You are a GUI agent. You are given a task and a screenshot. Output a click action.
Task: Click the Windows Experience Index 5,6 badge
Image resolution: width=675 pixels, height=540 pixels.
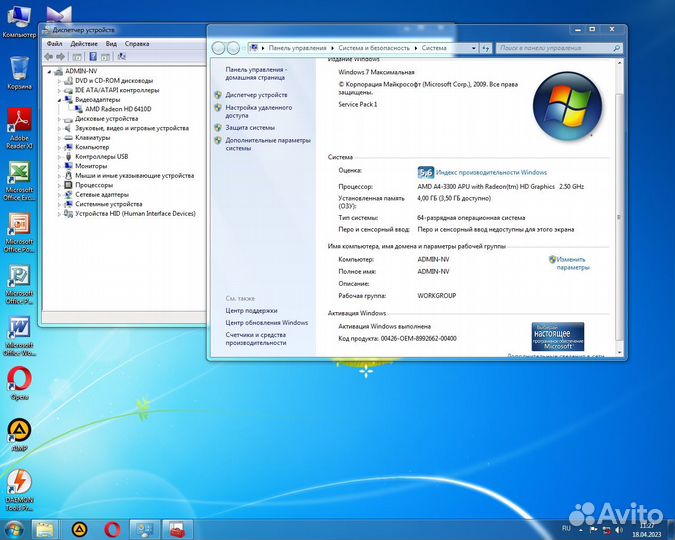425,173
